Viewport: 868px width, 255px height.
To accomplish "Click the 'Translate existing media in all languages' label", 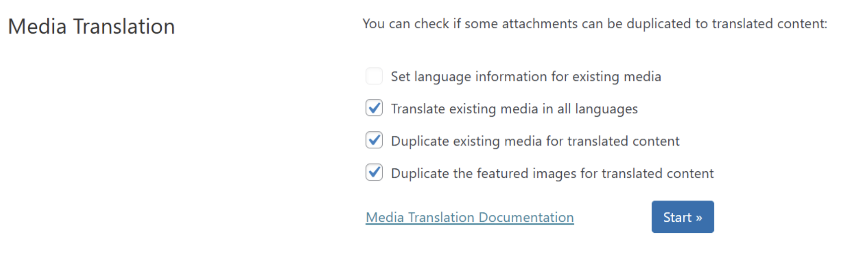I will 514,109.
